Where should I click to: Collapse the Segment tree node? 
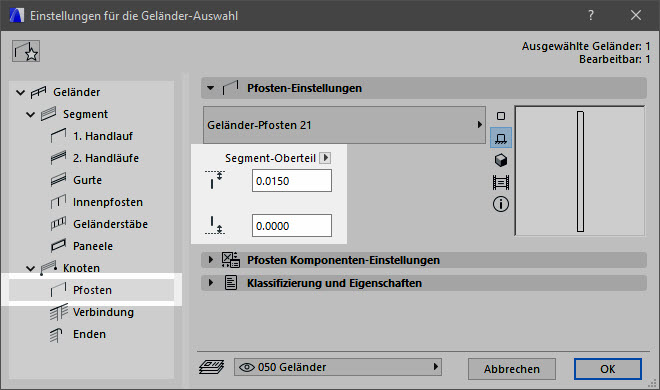(30, 114)
